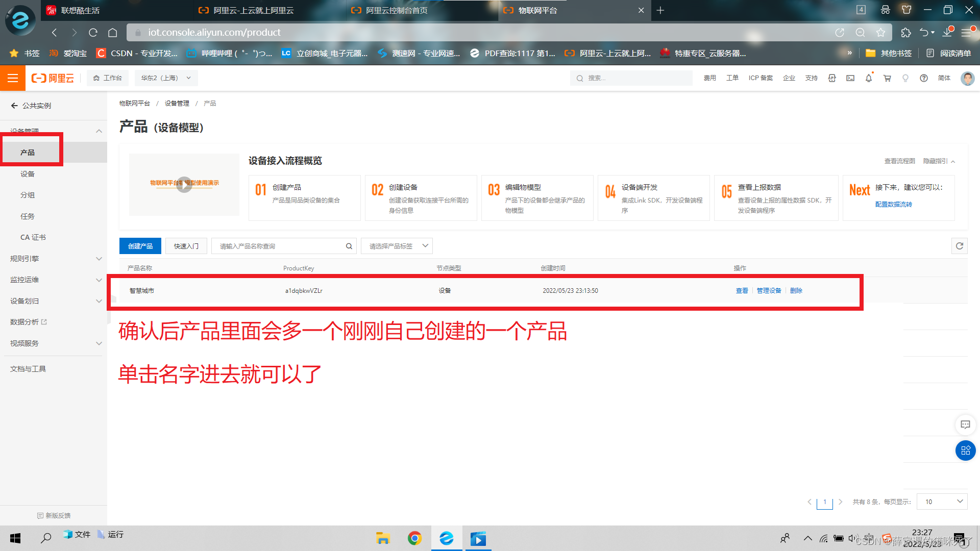Click the 智慧城市 product name
This screenshot has width=980, height=551.
click(x=141, y=291)
